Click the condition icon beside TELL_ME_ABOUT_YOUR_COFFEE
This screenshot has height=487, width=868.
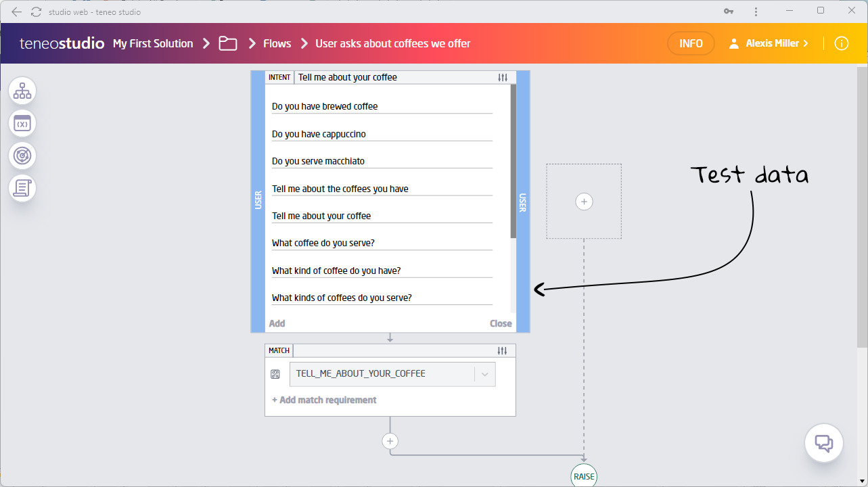point(275,373)
